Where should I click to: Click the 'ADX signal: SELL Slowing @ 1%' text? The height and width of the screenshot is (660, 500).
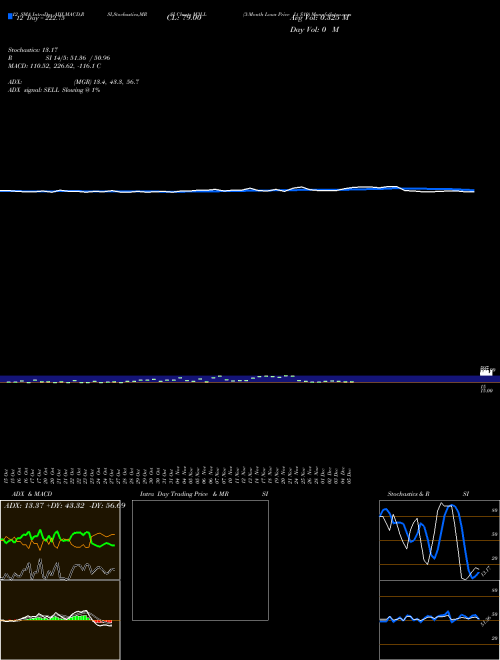(54, 90)
